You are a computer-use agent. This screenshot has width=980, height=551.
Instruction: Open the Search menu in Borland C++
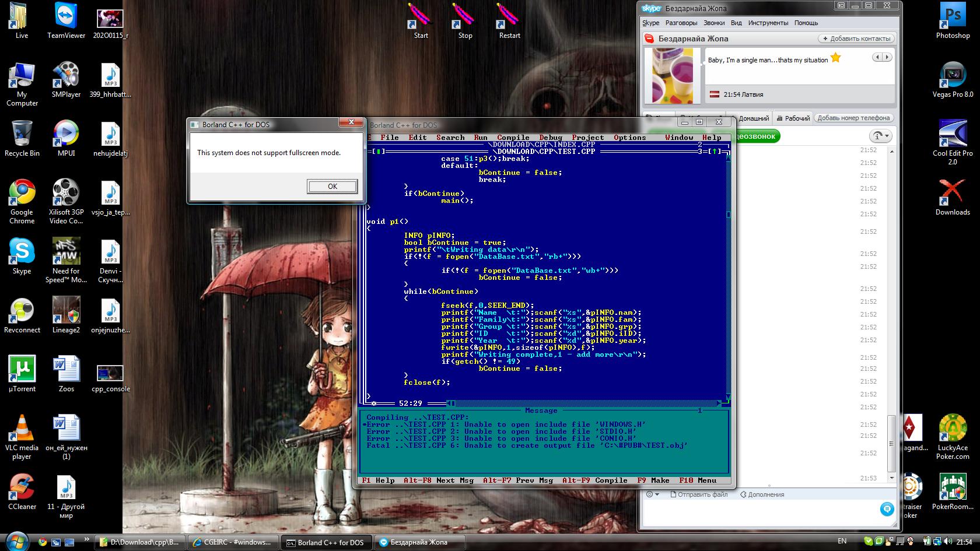pyautogui.click(x=450, y=138)
